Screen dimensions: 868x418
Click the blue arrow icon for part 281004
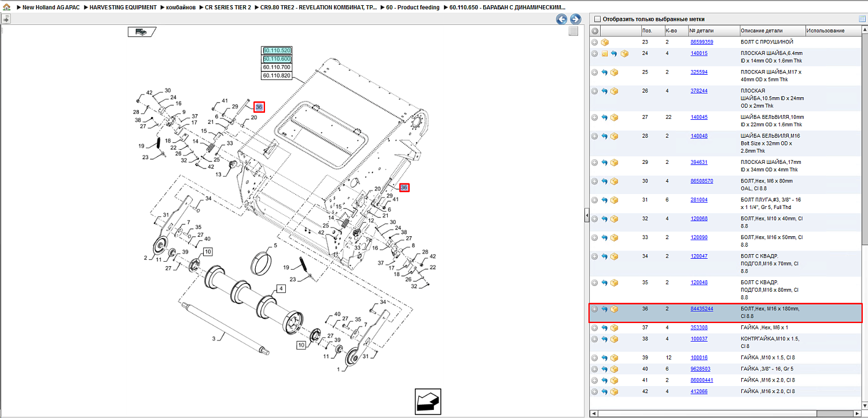(605, 200)
